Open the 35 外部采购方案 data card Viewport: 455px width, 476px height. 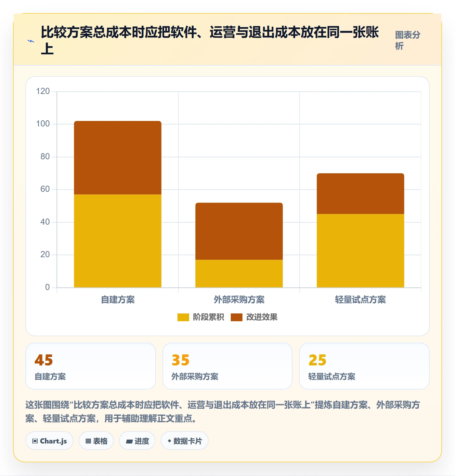tap(227, 366)
